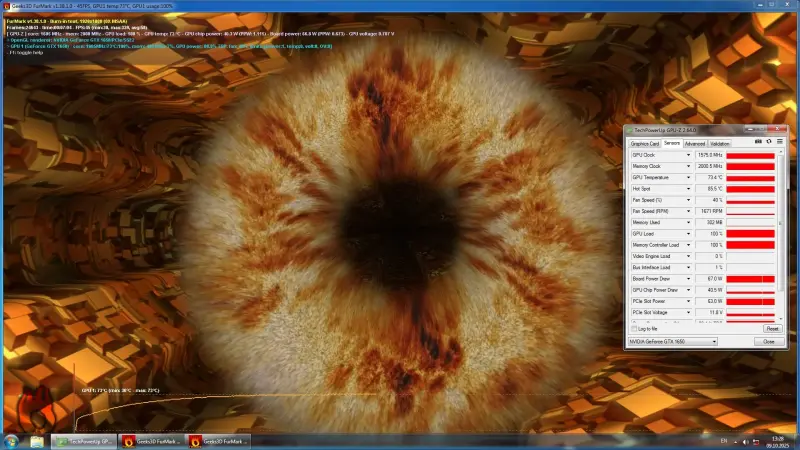The image size is (800, 450).
Task: Enable the Log to file checkbox
Action: [x=634, y=328]
